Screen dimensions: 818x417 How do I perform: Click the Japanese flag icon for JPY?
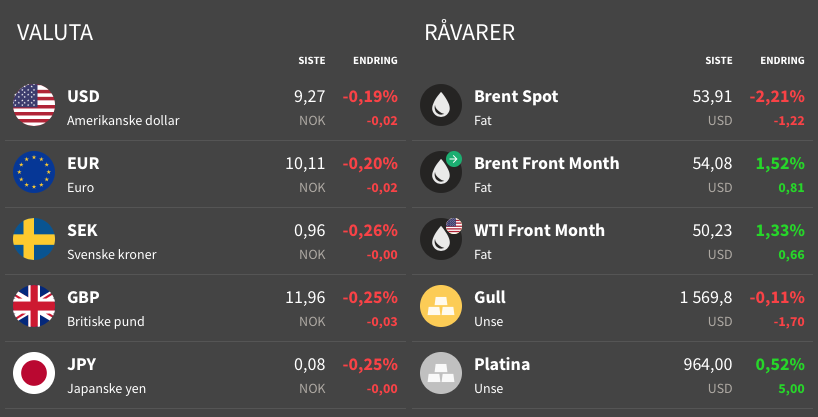click(34, 373)
